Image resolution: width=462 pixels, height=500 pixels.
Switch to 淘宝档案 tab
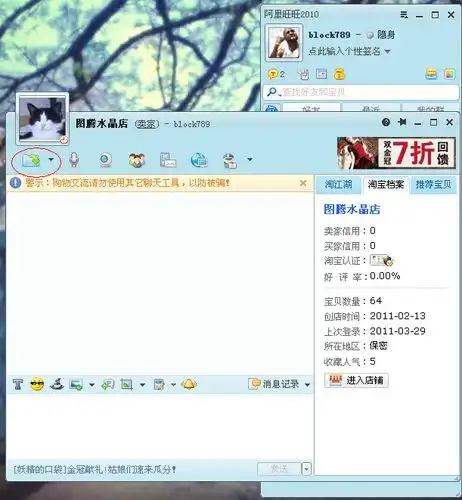click(386, 184)
